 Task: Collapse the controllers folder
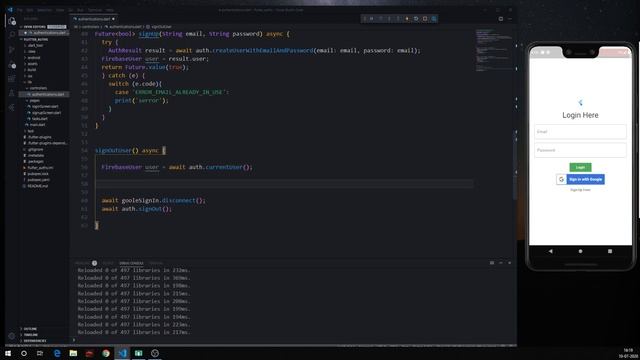click(x=38, y=88)
